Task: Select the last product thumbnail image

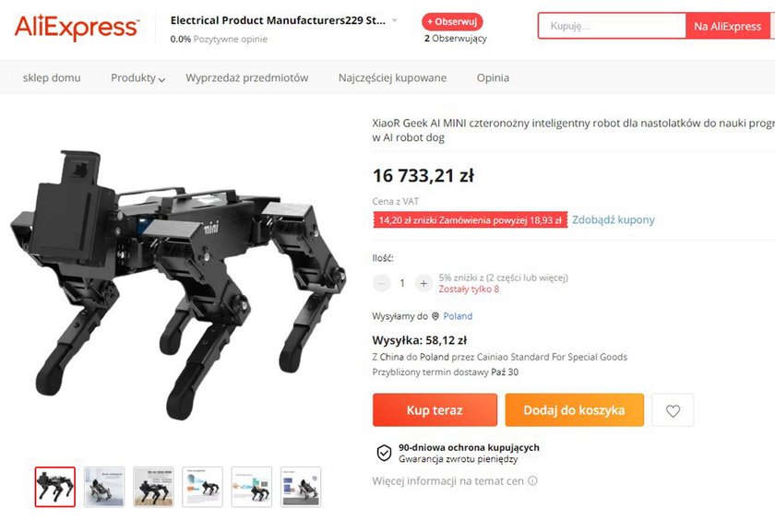Action: pos(301,487)
